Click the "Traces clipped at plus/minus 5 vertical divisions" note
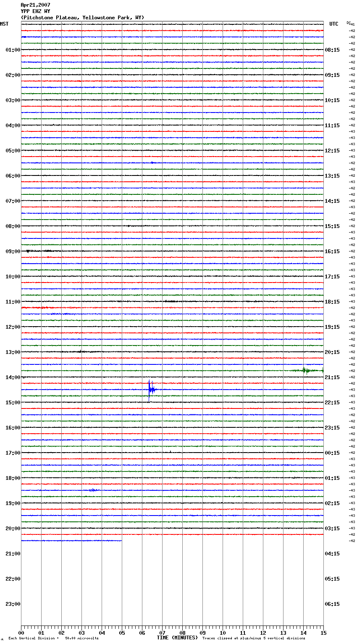The width and height of the screenshot is (357, 644). click(x=254, y=638)
